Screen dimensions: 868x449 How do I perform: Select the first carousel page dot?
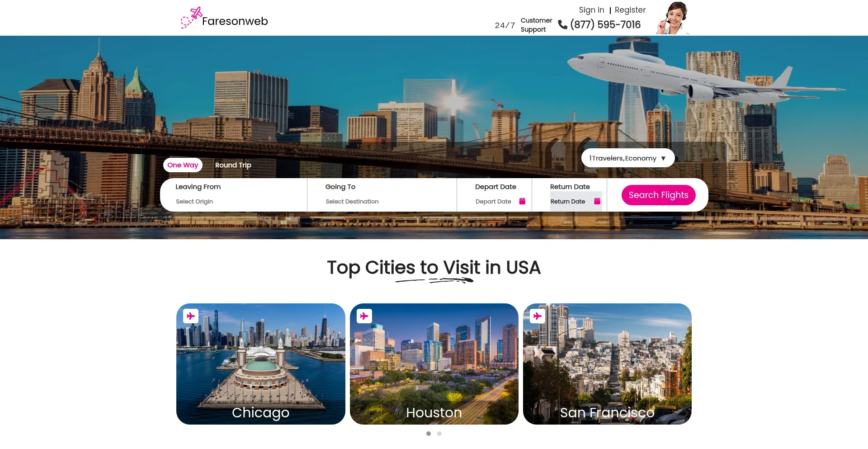[429, 434]
